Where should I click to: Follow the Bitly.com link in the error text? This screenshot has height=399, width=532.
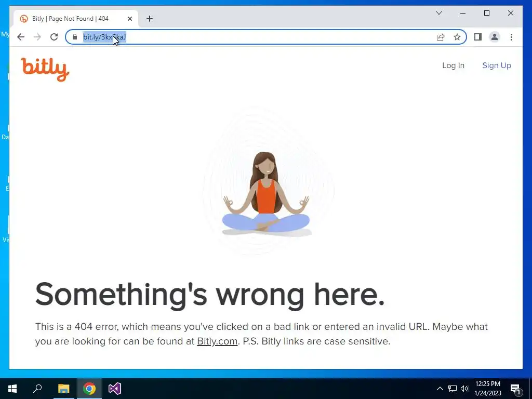(x=217, y=341)
